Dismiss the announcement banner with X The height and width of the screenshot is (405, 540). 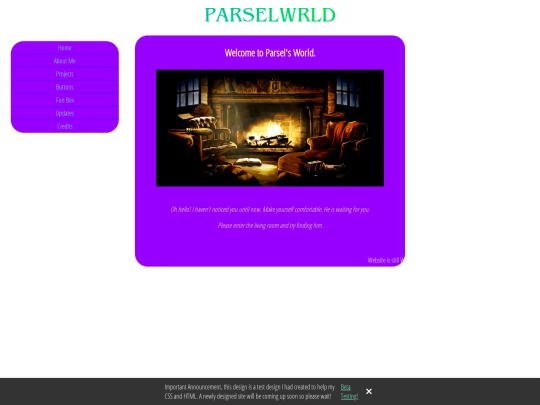(369, 391)
